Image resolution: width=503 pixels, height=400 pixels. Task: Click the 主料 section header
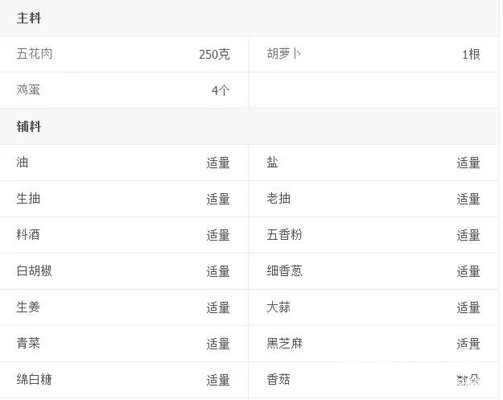pos(29,18)
